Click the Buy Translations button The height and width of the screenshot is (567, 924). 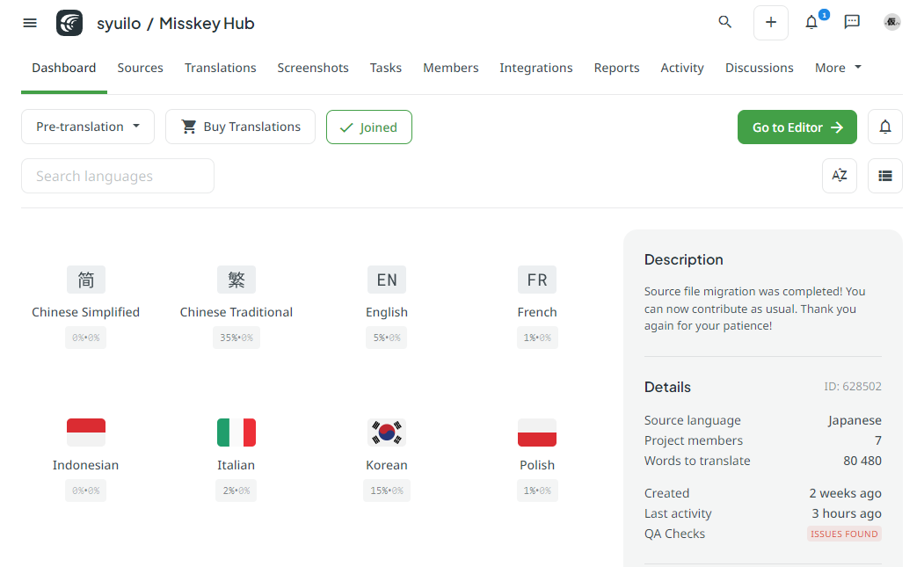(x=240, y=127)
